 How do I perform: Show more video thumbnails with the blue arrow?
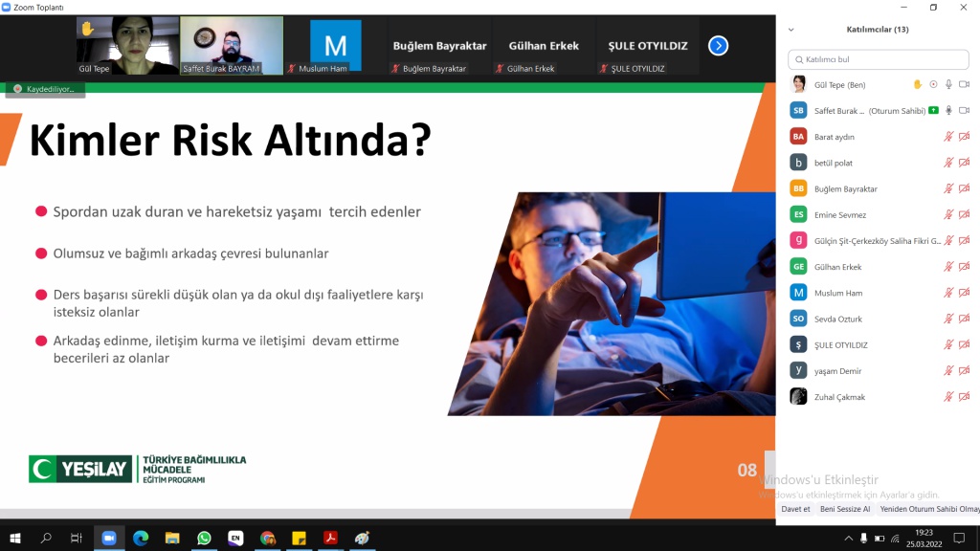[x=718, y=45]
